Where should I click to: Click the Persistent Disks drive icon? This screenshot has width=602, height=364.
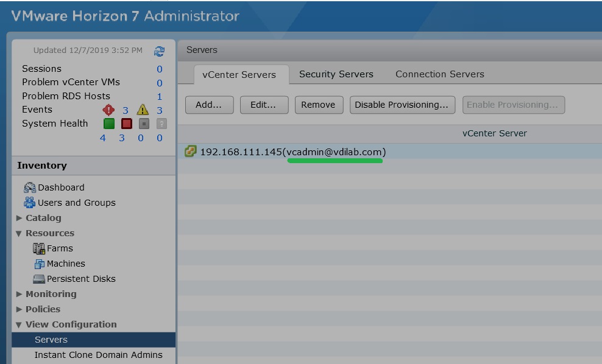coord(39,279)
